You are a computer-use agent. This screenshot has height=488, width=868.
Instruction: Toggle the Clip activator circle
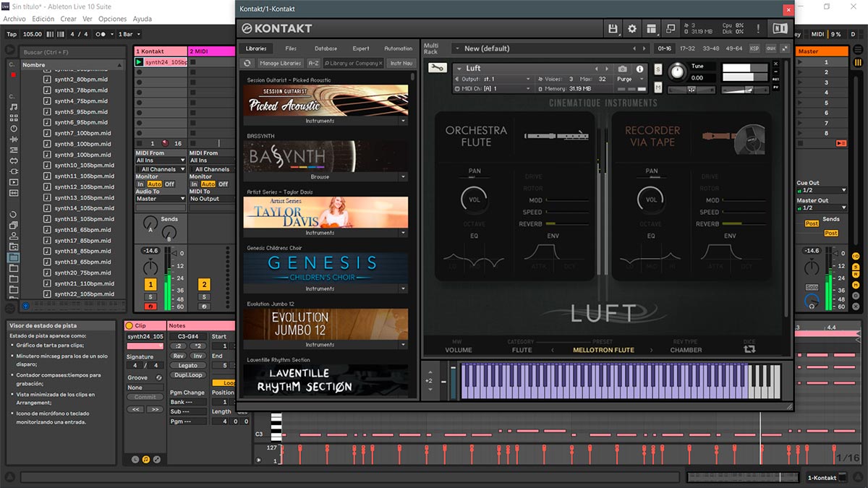(x=130, y=326)
